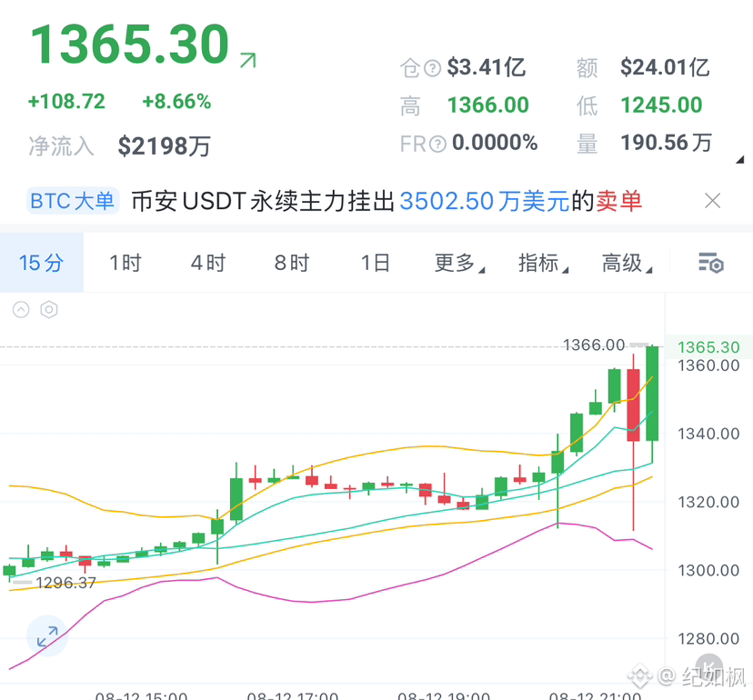Tap the 1340.00 price axis label
Screen dimensions: 753x700
(708, 434)
